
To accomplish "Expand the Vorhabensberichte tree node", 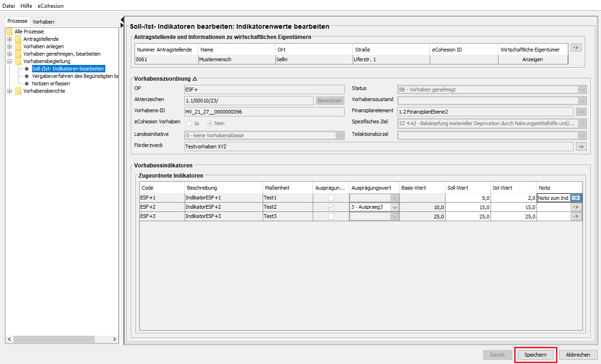I will [9, 91].
